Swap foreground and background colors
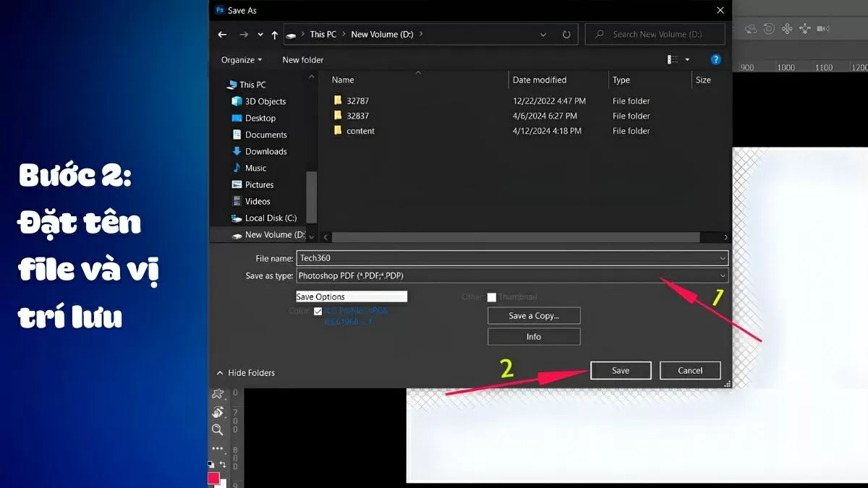The height and width of the screenshot is (488, 868). click(224, 464)
